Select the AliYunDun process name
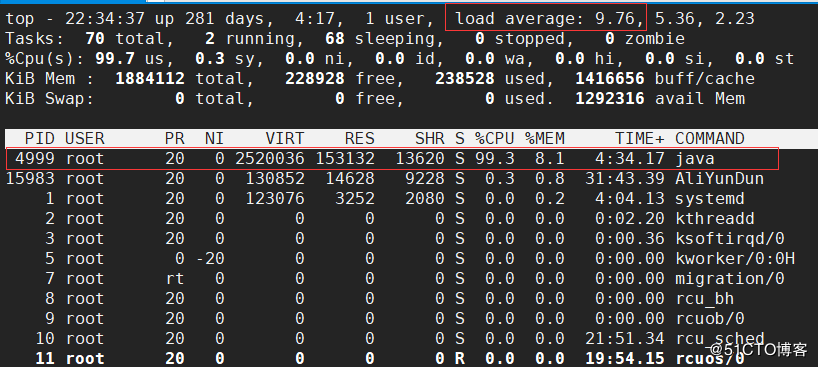This screenshot has width=818, height=367. click(x=719, y=179)
